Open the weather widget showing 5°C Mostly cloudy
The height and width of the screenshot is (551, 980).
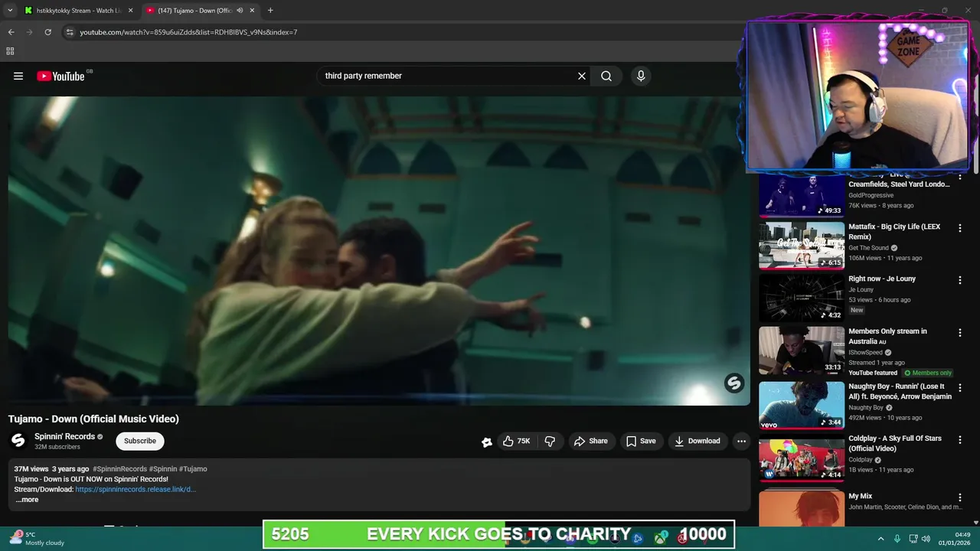pos(36,539)
